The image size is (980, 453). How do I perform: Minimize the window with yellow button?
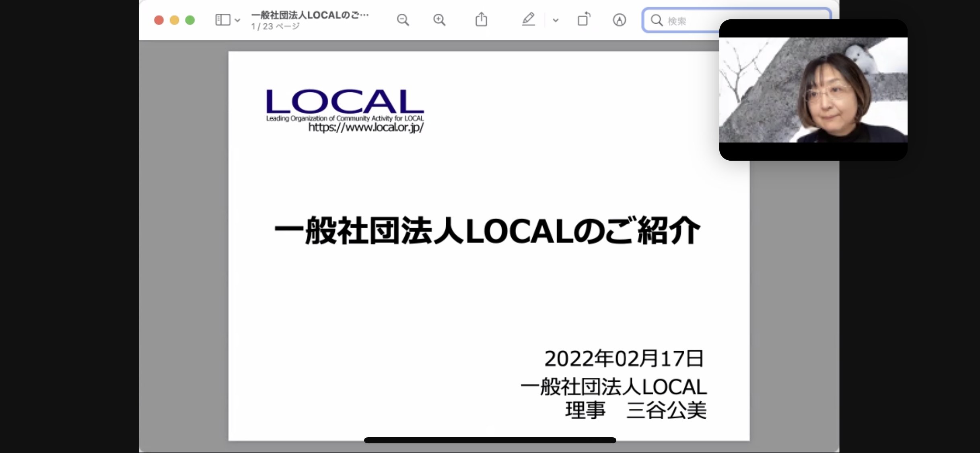[174, 20]
